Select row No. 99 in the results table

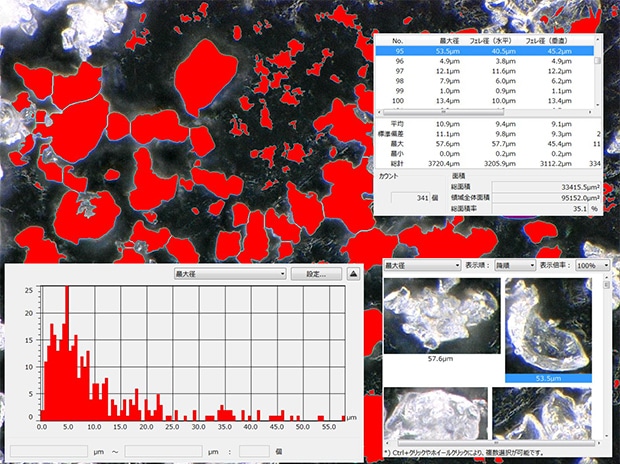pyautogui.click(x=484, y=91)
